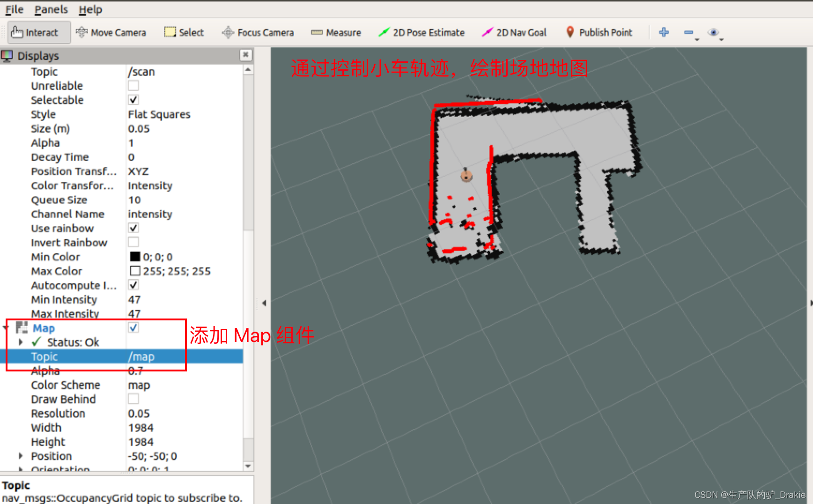
Task: Select the Interact tool
Action: tap(39, 32)
